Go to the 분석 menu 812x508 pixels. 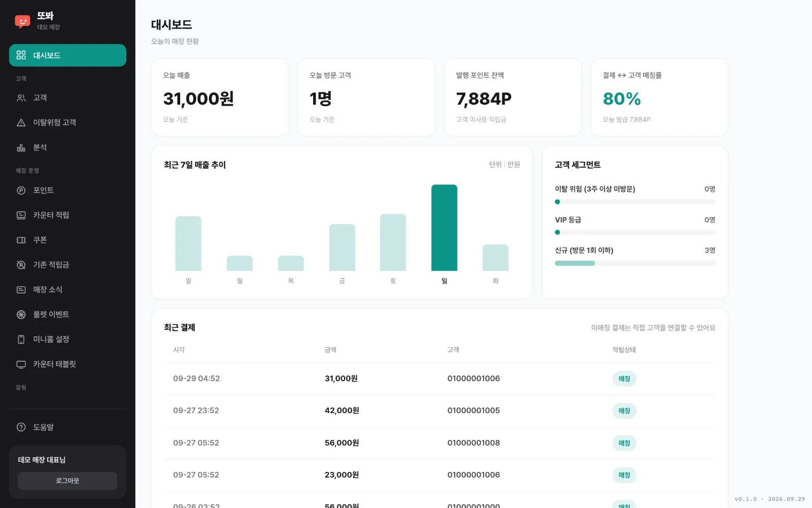[x=67, y=147]
